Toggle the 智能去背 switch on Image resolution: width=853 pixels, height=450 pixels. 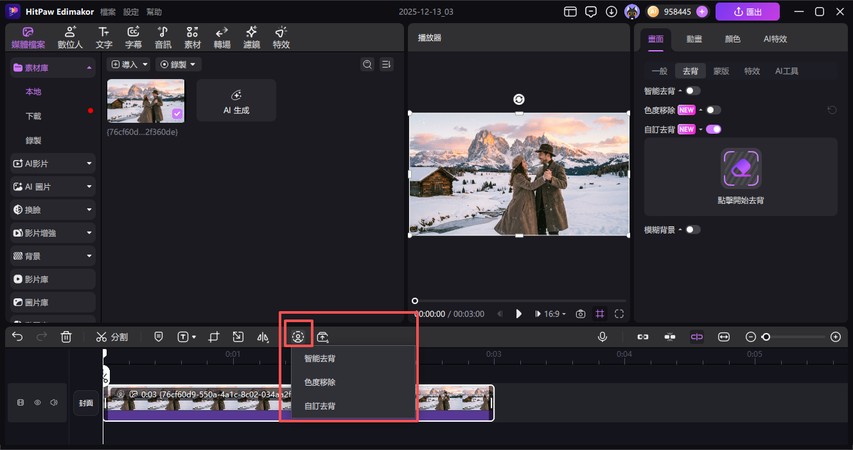(x=693, y=91)
